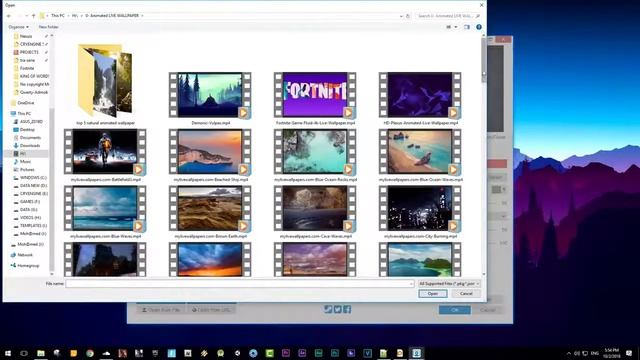Image resolution: width=640 pixels, height=360 pixels.
Task: Open PROJECTS in quick access list
Action: click(29, 52)
